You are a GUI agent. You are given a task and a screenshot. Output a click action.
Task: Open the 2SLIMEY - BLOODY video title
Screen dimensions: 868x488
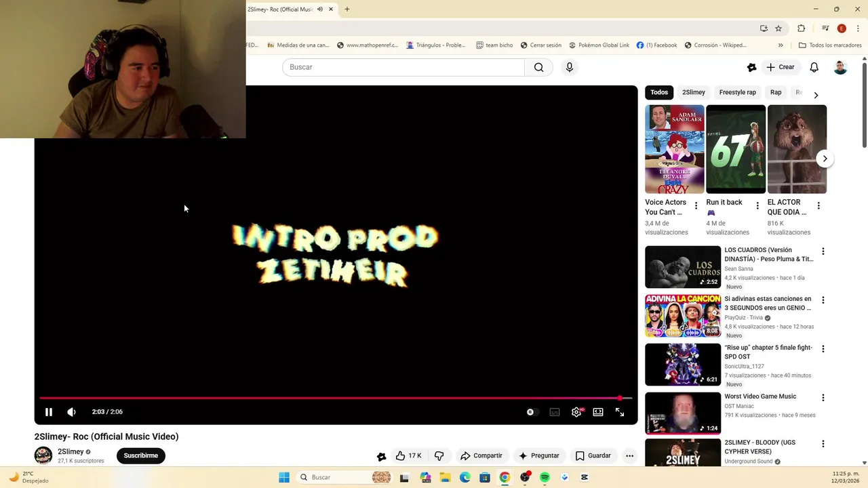click(x=759, y=447)
